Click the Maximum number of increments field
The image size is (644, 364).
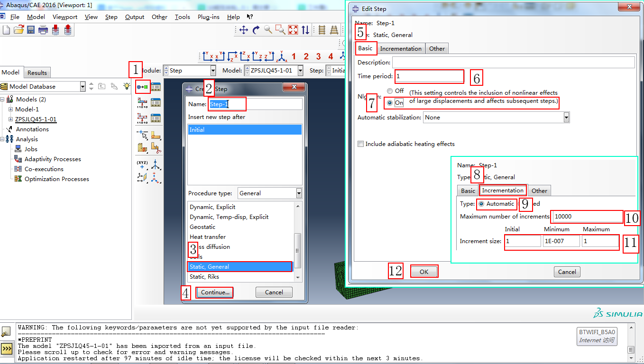(587, 217)
